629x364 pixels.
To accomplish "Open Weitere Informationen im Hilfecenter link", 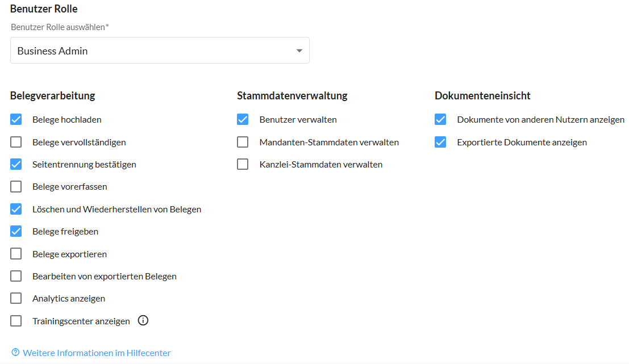I will 97,353.
